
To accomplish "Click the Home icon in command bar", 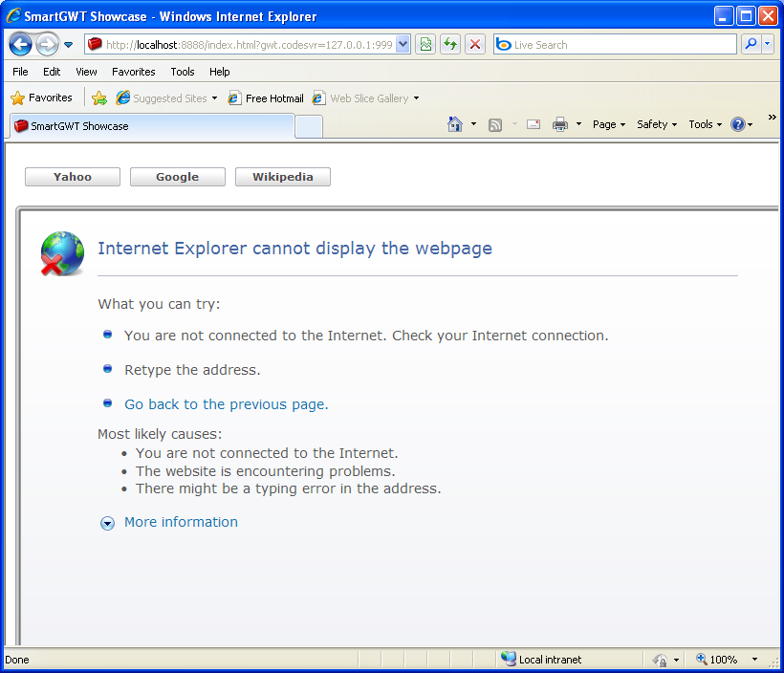I will coord(455,124).
